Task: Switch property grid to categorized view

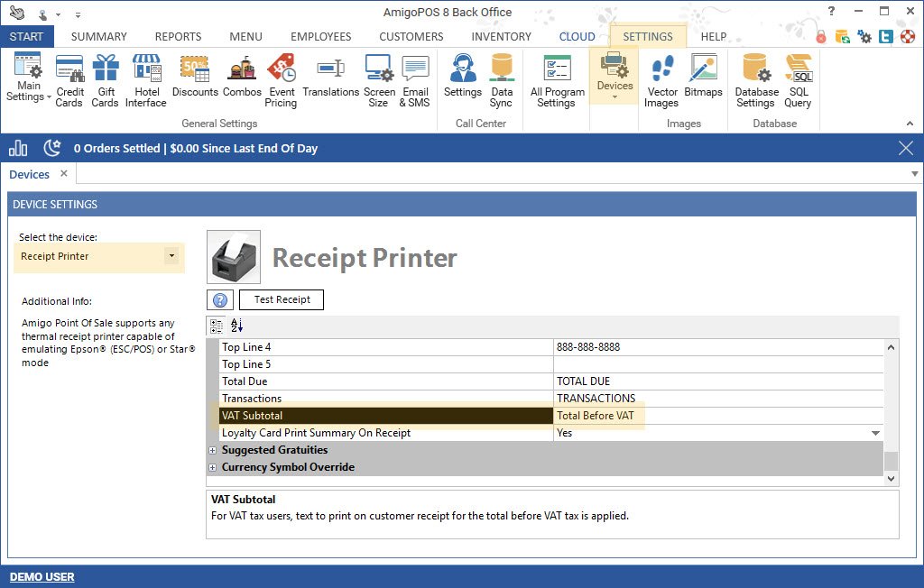Action: (x=217, y=326)
